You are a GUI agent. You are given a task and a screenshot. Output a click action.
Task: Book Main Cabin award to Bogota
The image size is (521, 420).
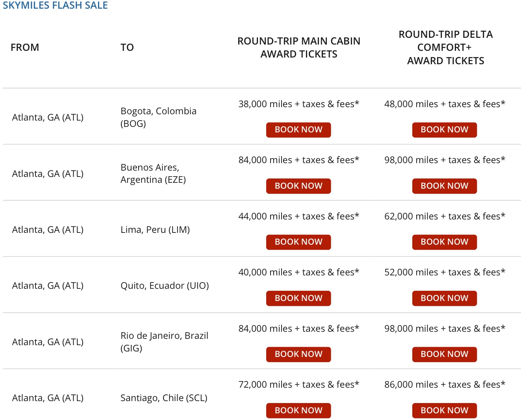click(299, 130)
